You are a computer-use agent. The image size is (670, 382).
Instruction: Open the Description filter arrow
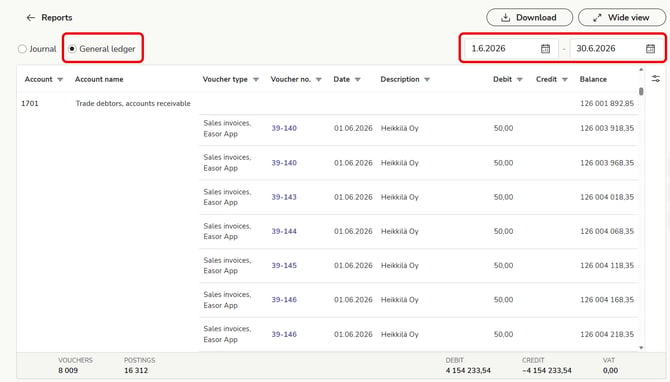[x=427, y=79]
